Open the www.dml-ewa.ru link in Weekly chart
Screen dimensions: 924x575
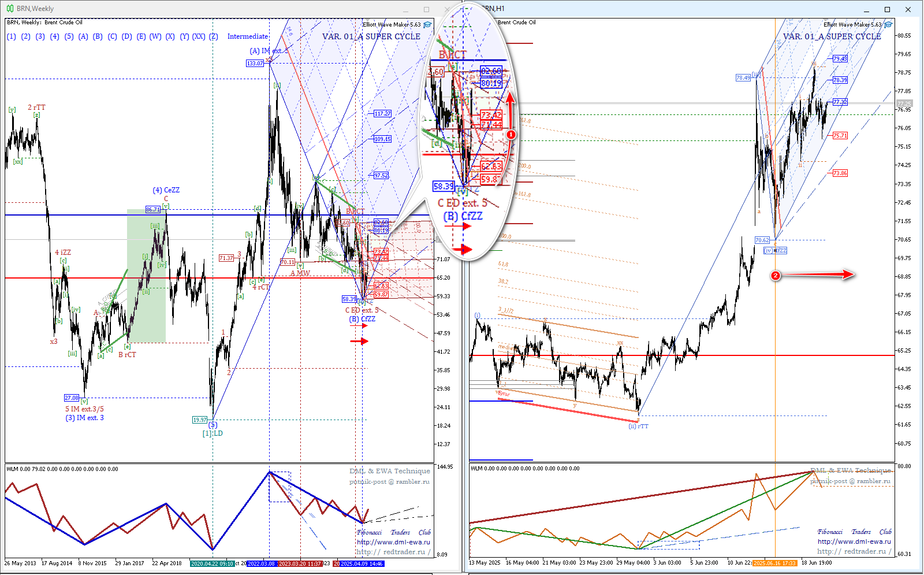(393, 542)
